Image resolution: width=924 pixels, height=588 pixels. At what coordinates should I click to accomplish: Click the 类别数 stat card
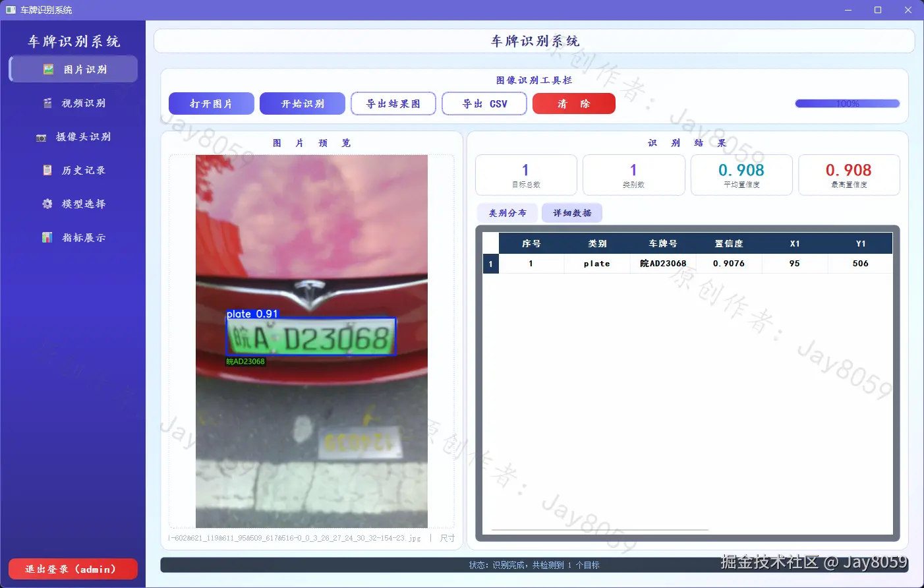(x=633, y=175)
